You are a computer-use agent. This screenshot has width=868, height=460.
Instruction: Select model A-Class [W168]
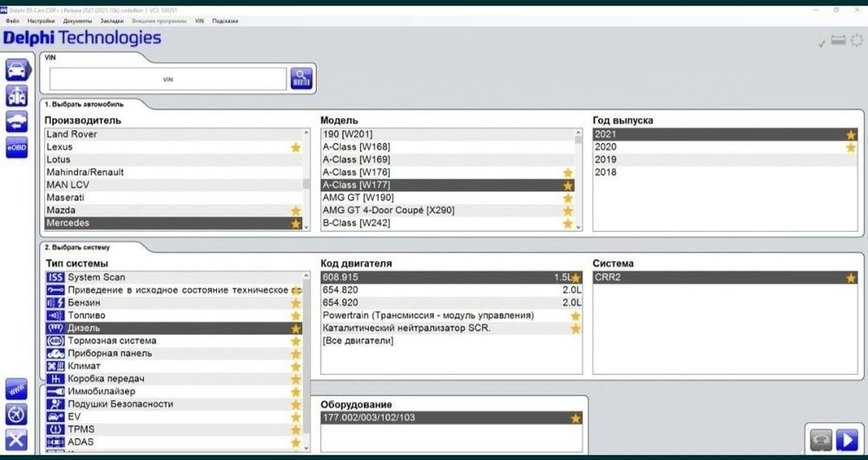(448, 147)
